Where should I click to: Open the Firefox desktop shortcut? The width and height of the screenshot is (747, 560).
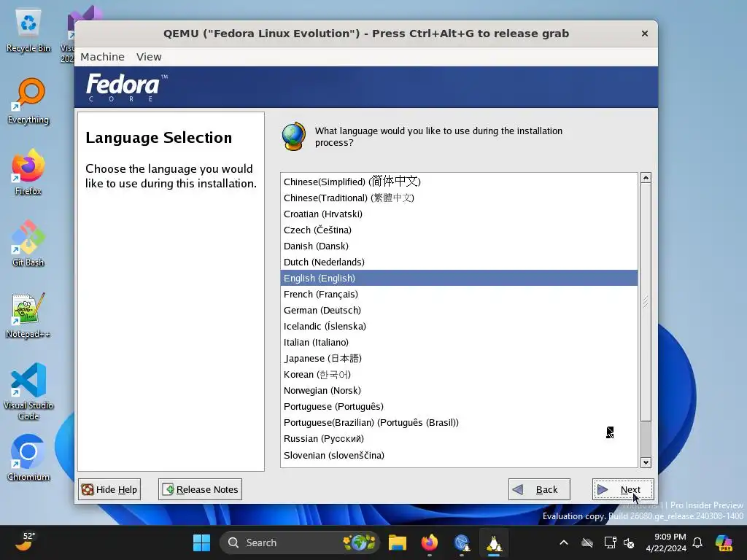[28, 172]
